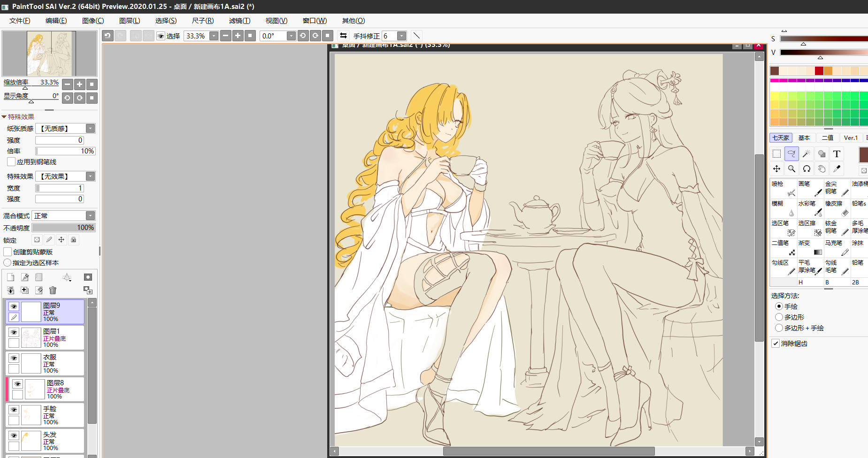Viewport: 868px width, 458px height.
Task: Toggle the lock-all padlock icon
Action: [73, 240]
